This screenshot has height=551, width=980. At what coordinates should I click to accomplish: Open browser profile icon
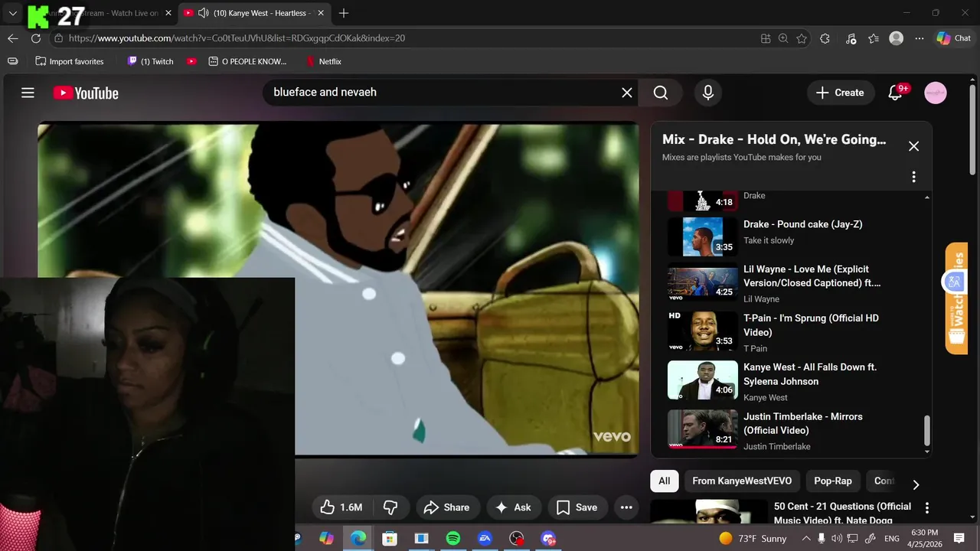896,38
